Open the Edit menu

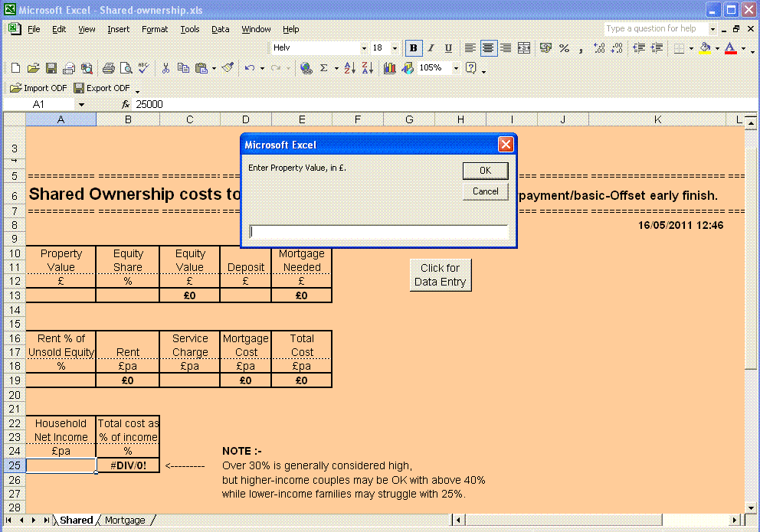[59, 30]
